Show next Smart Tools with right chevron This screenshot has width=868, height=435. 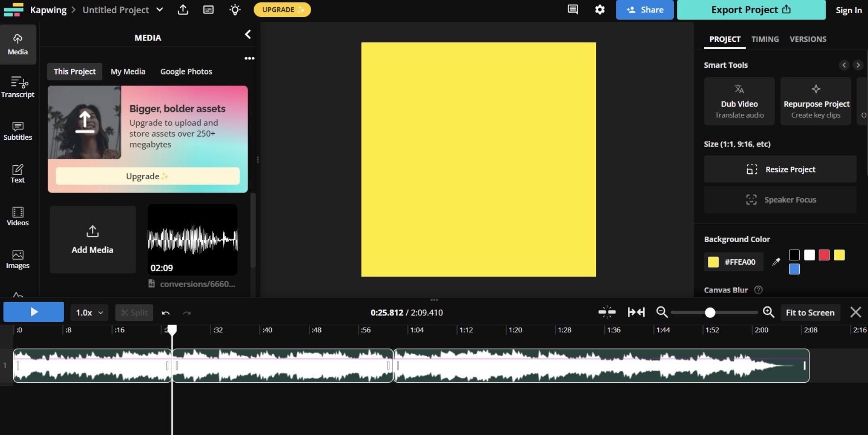[x=858, y=65]
